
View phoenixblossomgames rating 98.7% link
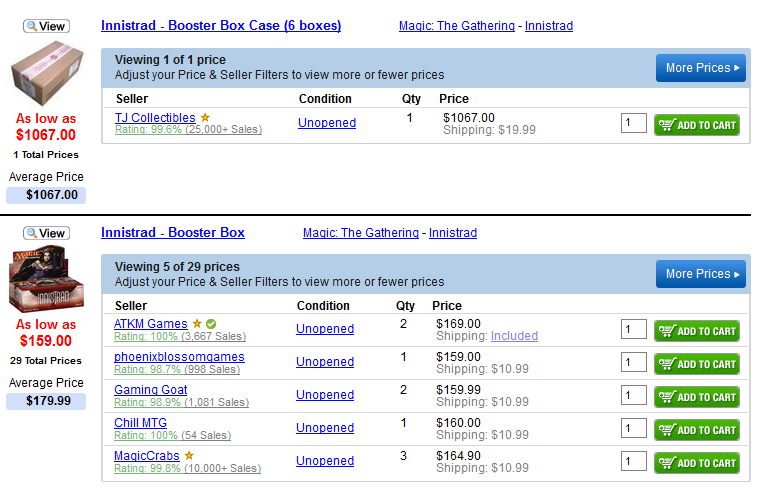[177, 369]
